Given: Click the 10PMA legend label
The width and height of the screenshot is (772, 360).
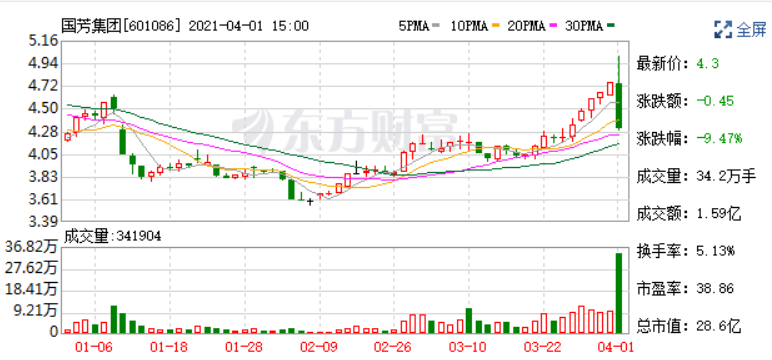Looking at the screenshot, I should coord(469,27).
